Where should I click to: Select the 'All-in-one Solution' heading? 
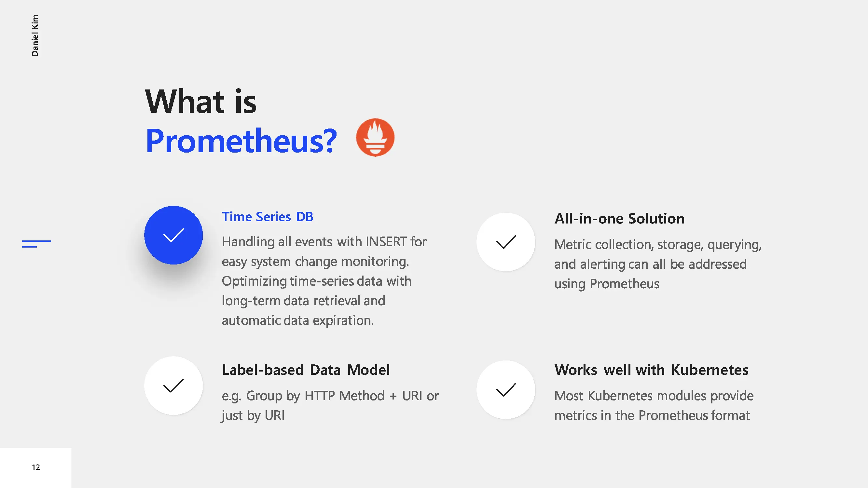pyautogui.click(x=619, y=219)
